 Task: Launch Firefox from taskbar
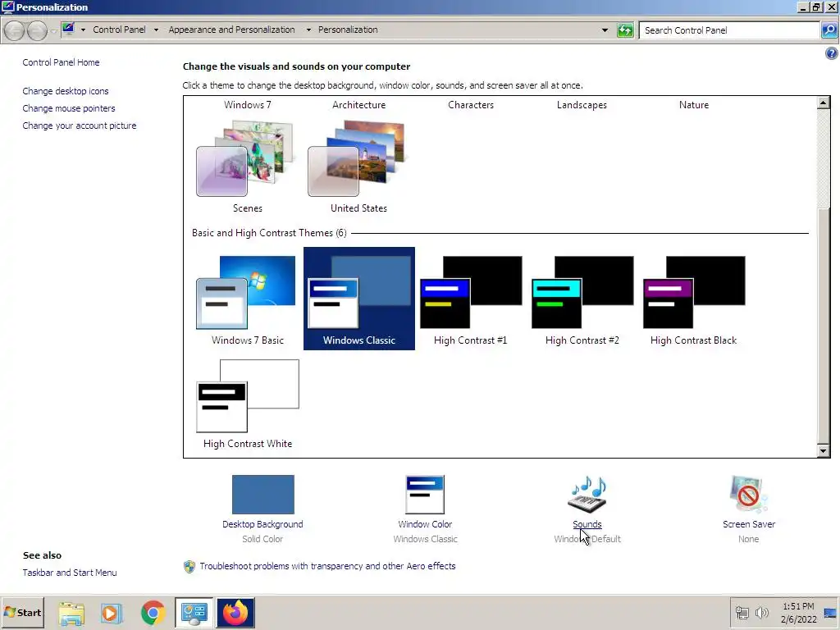coord(235,613)
